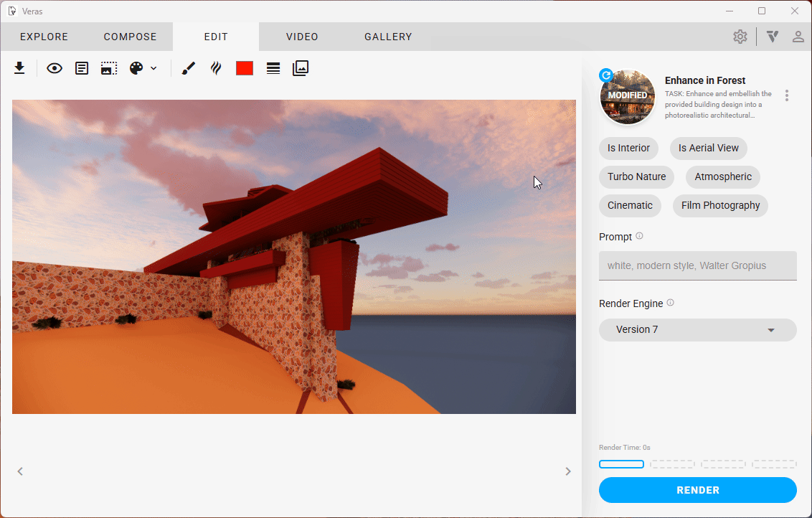The width and height of the screenshot is (812, 518).
Task: Go to the GALLERY tab
Action: pyautogui.click(x=388, y=37)
